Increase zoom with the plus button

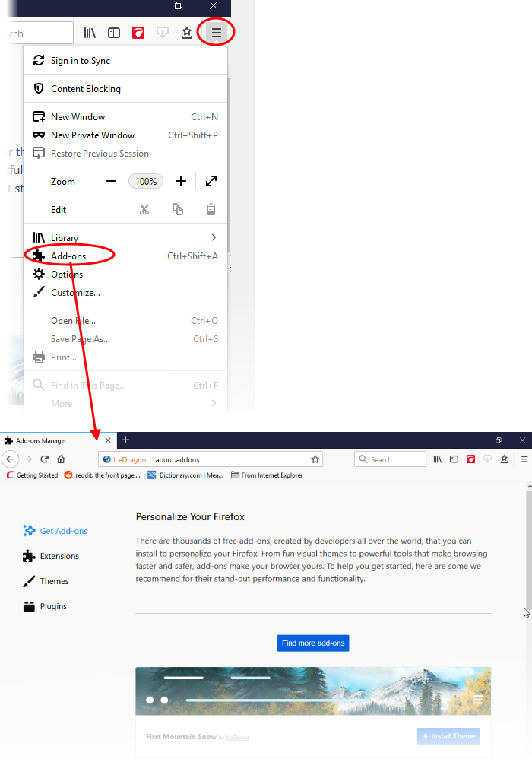tap(181, 182)
